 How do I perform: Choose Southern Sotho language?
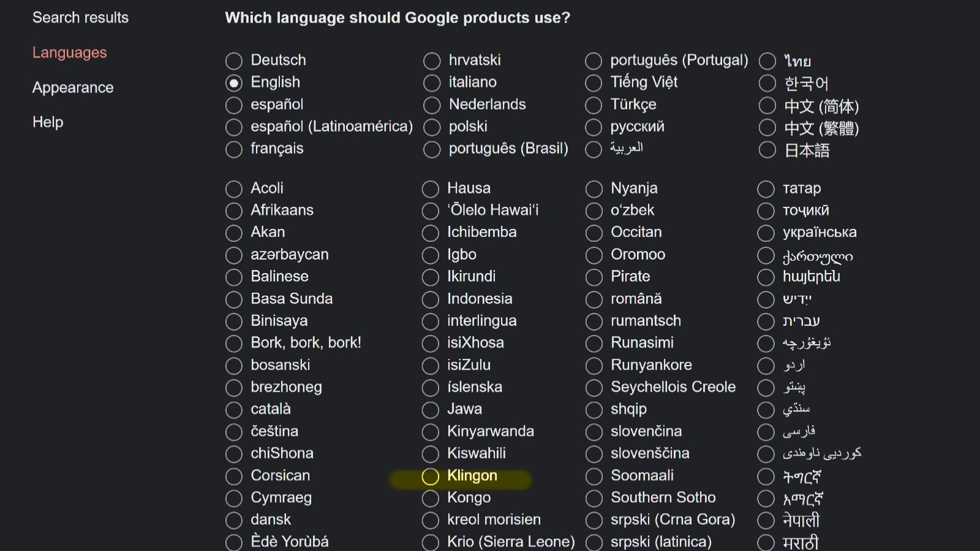click(x=594, y=498)
